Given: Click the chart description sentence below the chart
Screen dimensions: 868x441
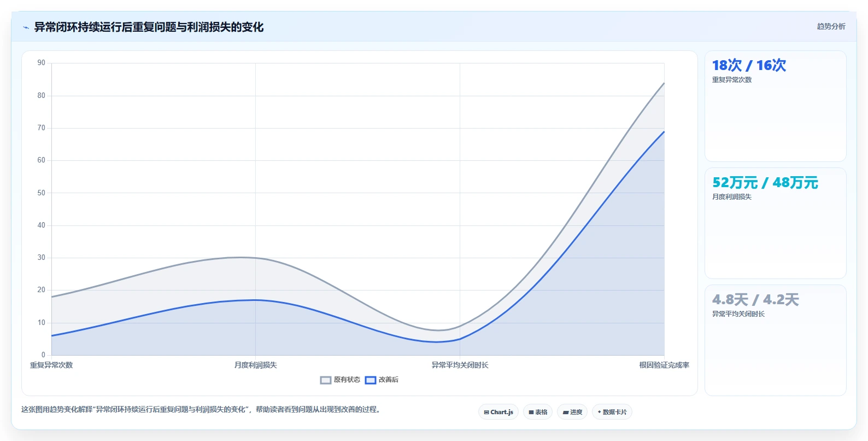Looking at the screenshot, I should click(x=201, y=409).
